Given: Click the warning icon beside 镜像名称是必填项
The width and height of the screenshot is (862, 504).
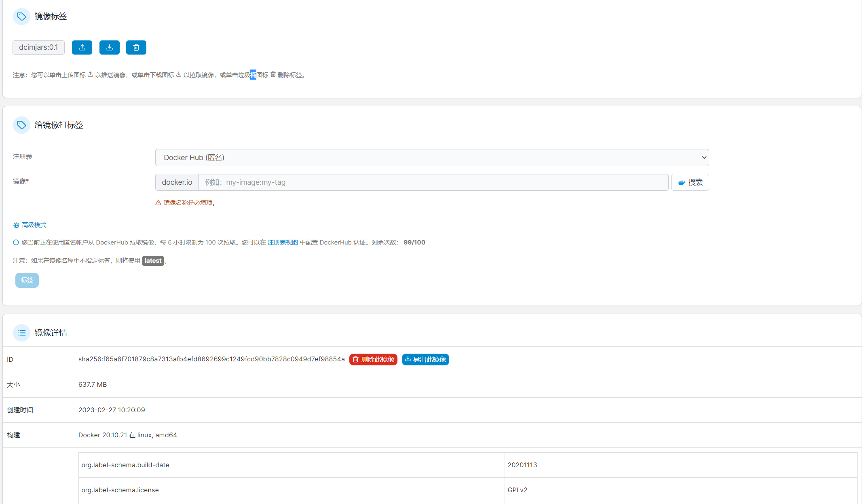Looking at the screenshot, I should (x=158, y=203).
